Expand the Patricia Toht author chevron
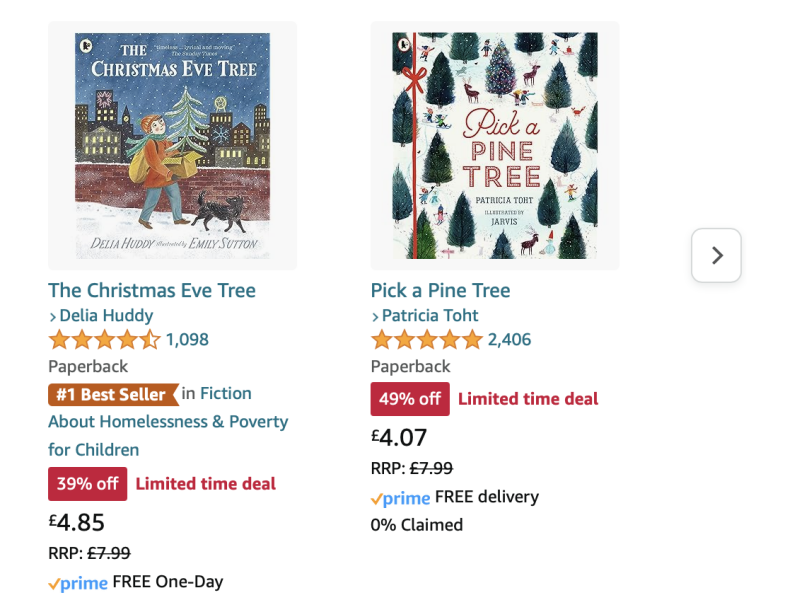Image resolution: width=785 pixels, height=600 pixels. [x=376, y=316]
